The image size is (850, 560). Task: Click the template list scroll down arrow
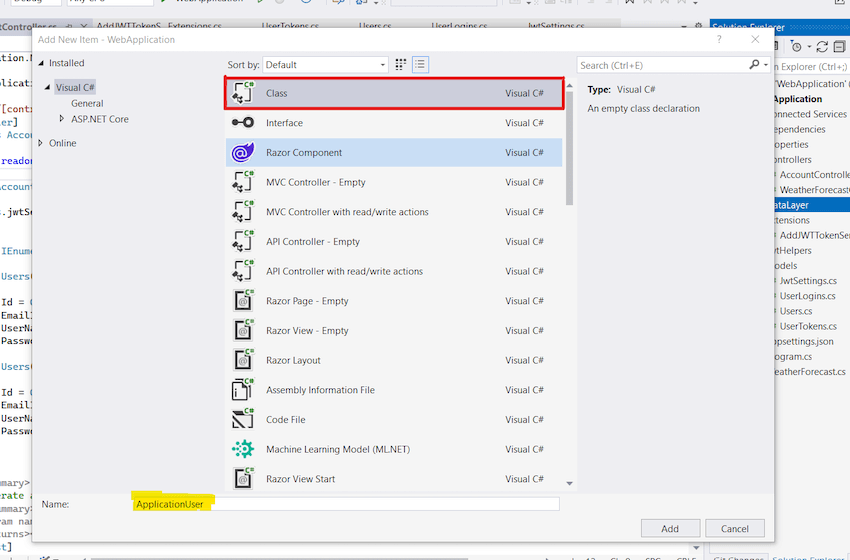pos(569,483)
